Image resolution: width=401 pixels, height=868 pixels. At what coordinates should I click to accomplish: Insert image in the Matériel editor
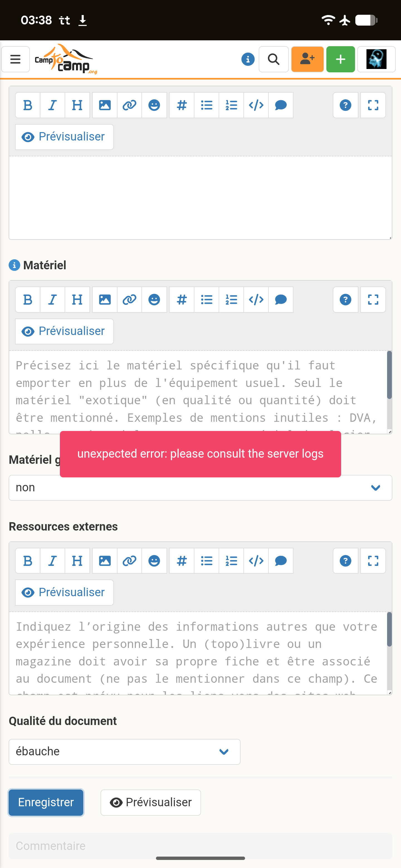point(104,300)
